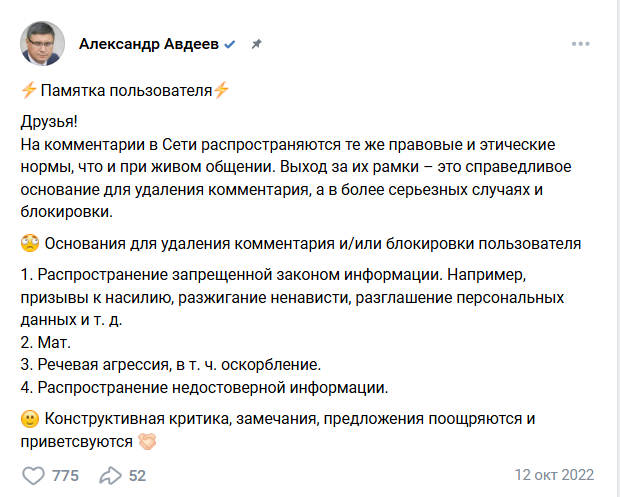Click the handshake emoji after приветсвуются
The width and height of the screenshot is (620, 497).
(x=147, y=442)
